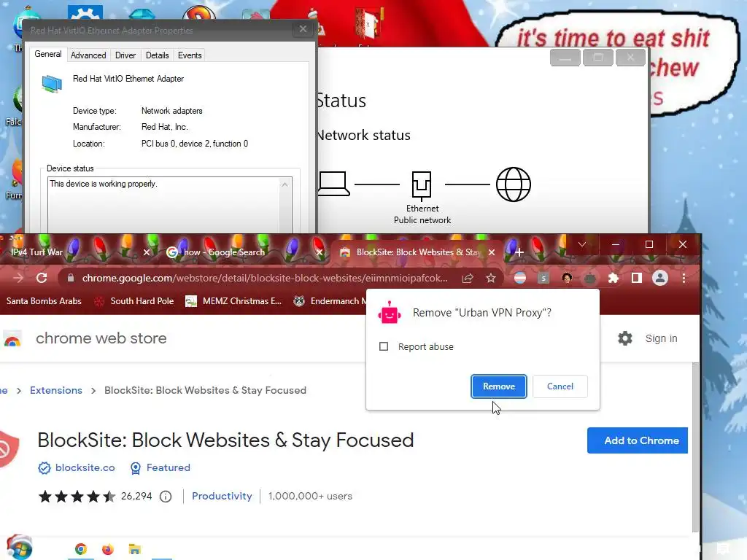The image size is (747, 560).
Task: Switch to the IPv4 Turf War tab
Action: (36, 252)
